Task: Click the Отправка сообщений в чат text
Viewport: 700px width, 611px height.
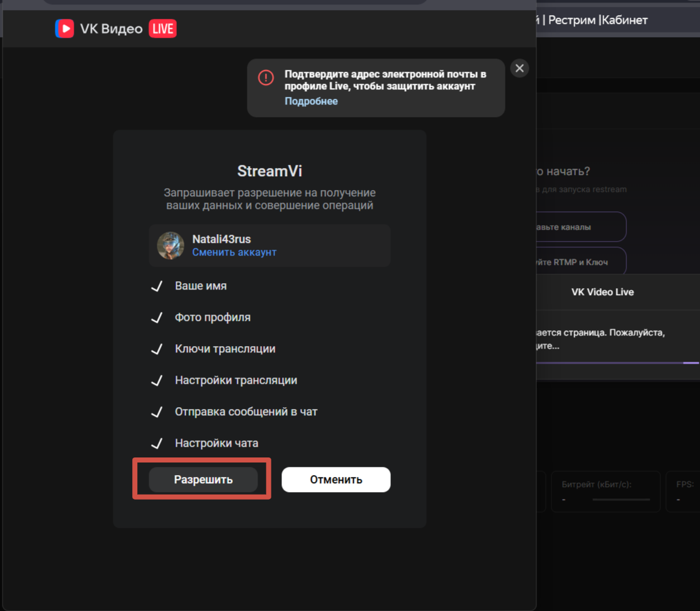Action: (246, 412)
